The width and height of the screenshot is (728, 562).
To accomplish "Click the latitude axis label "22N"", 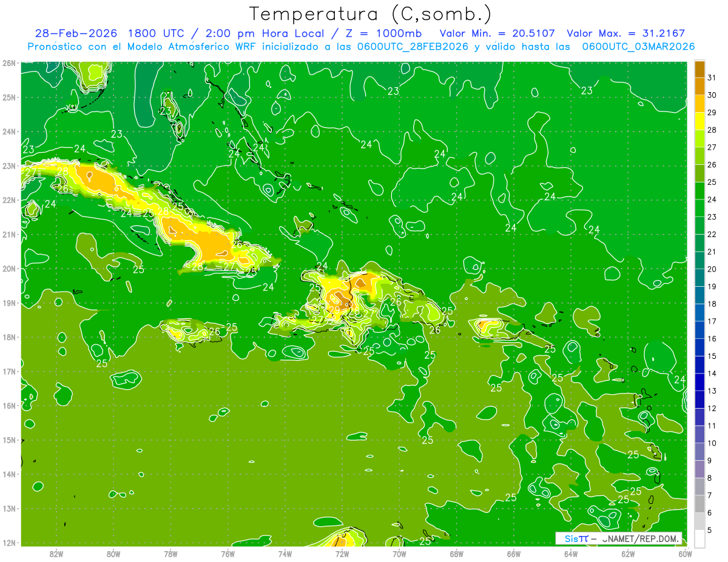I will click(9, 200).
